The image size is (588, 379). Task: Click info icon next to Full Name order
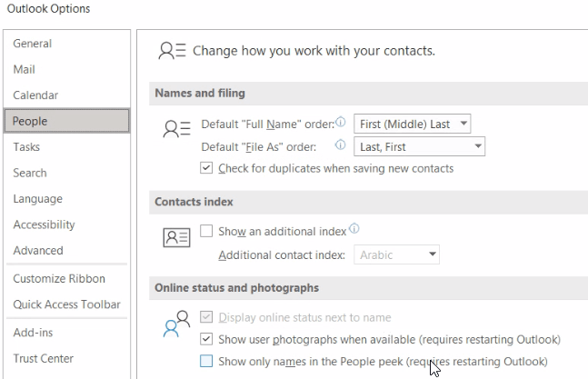click(341, 122)
